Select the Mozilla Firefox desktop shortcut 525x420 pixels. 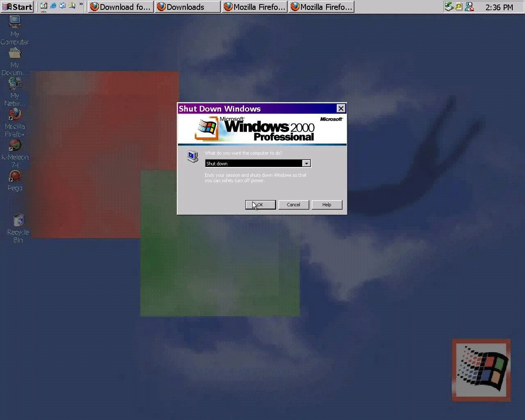click(15, 114)
